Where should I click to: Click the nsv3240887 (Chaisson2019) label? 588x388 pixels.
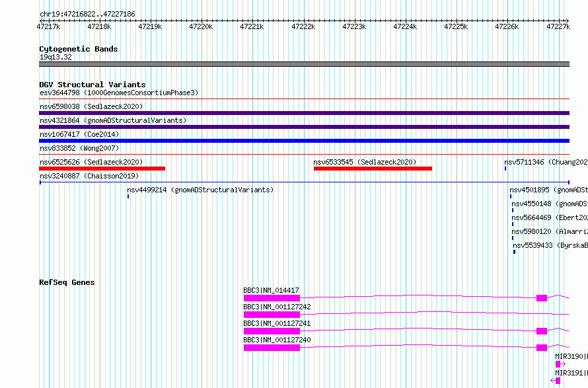pyautogui.click(x=89, y=176)
